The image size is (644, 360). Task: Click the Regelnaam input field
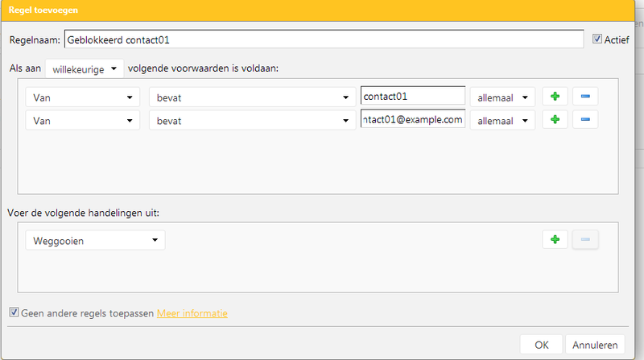click(324, 39)
